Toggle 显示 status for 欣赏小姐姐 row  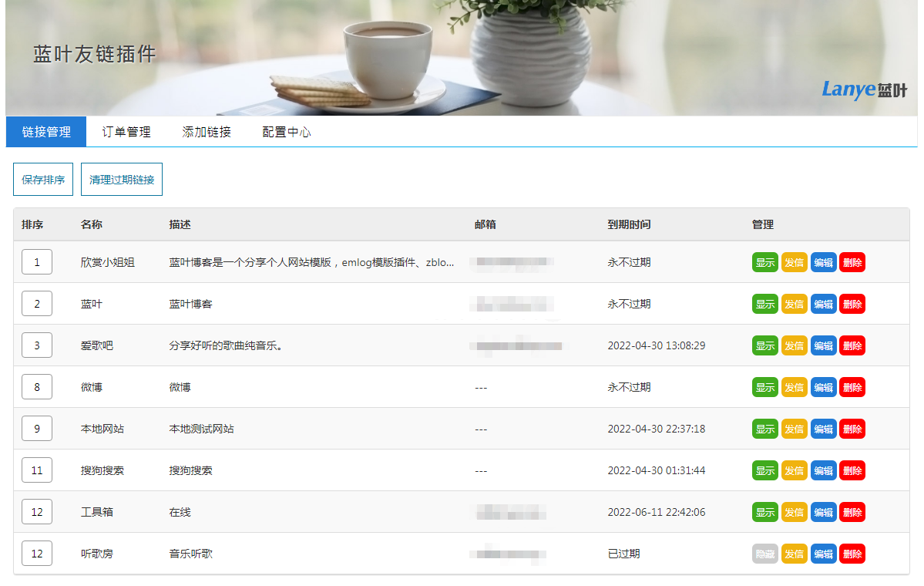(x=765, y=262)
